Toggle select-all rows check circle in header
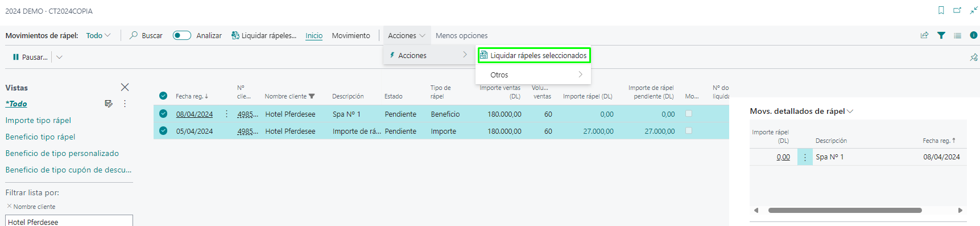The image size is (980, 226). pyautogui.click(x=163, y=96)
